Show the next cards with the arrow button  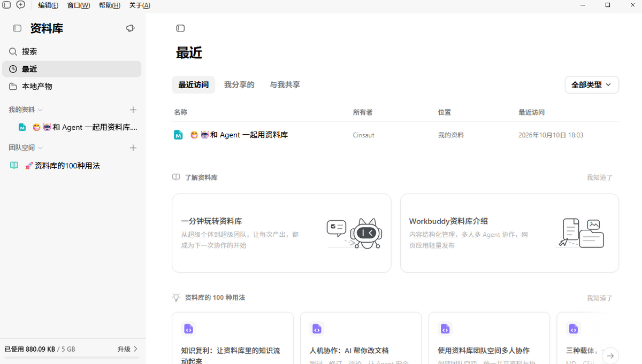[x=610, y=355]
